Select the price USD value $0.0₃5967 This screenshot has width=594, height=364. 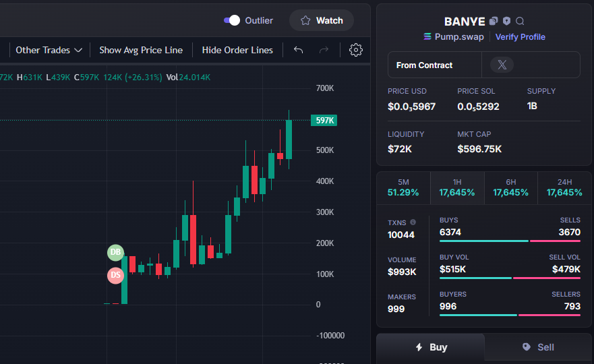click(x=411, y=107)
